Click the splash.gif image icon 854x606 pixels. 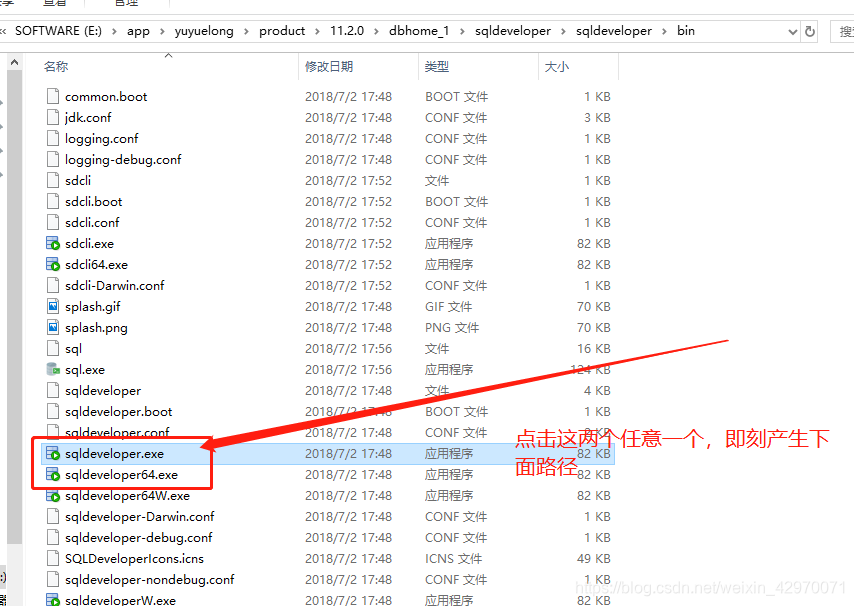pos(53,307)
